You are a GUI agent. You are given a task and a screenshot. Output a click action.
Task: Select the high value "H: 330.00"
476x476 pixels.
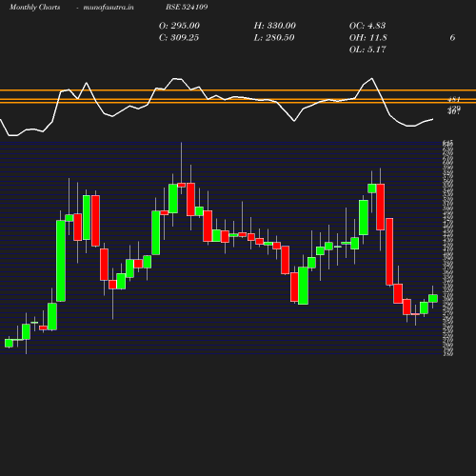tap(275, 26)
